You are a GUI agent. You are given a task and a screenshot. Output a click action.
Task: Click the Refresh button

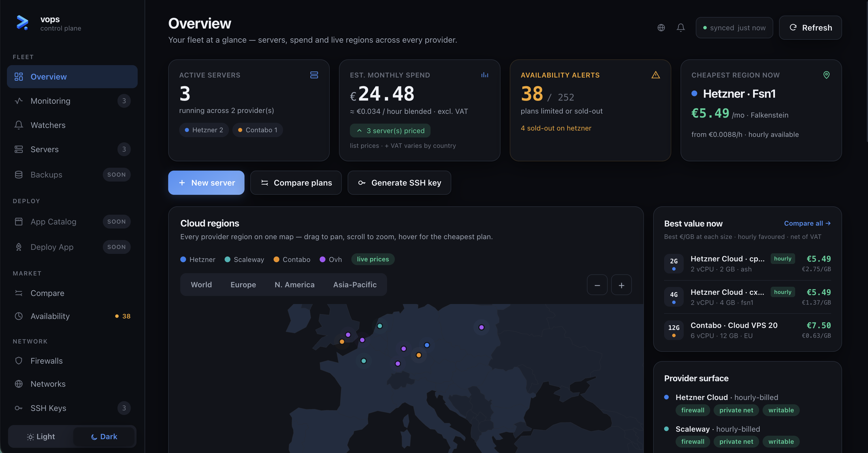click(x=810, y=28)
